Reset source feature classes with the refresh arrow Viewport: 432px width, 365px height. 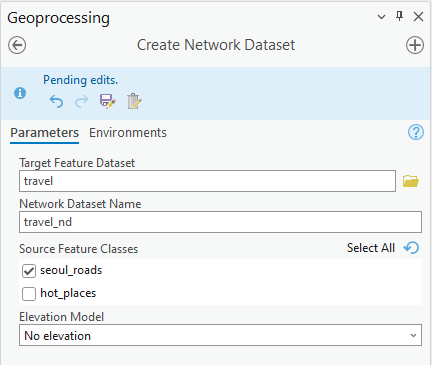tap(411, 248)
